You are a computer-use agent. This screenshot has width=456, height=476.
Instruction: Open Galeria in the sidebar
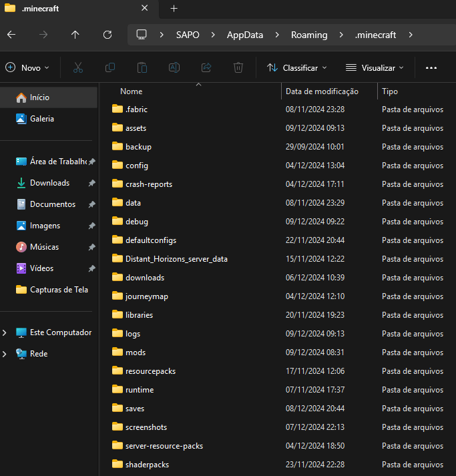pos(49,119)
